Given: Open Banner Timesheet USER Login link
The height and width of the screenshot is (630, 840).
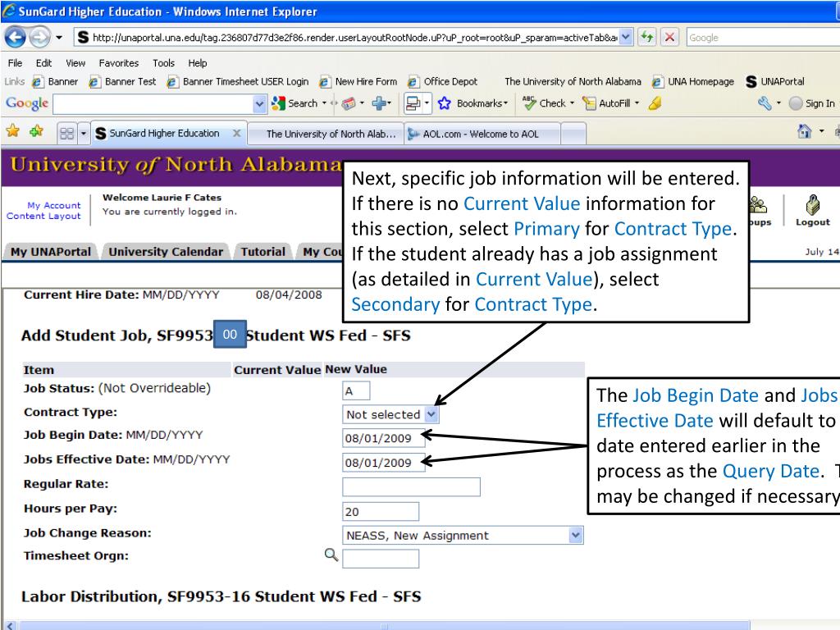Looking at the screenshot, I should pyautogui.click(x=238, y=81).
